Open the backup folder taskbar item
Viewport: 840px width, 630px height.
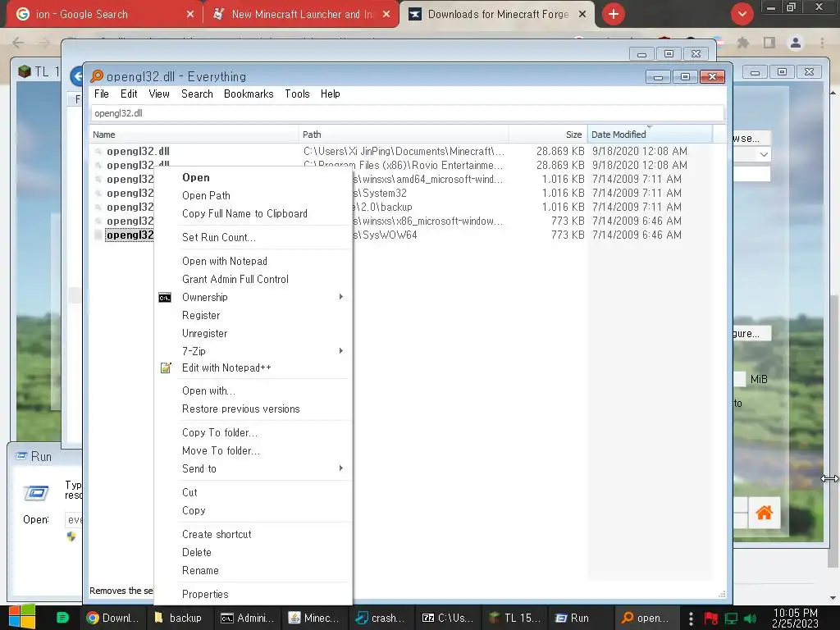(x=178, y=618)
